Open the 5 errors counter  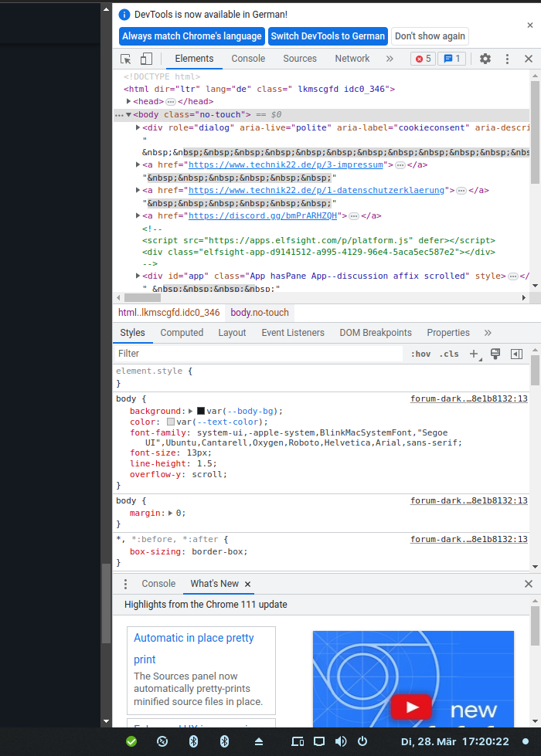pyautogui.click(x=424, y=59)
